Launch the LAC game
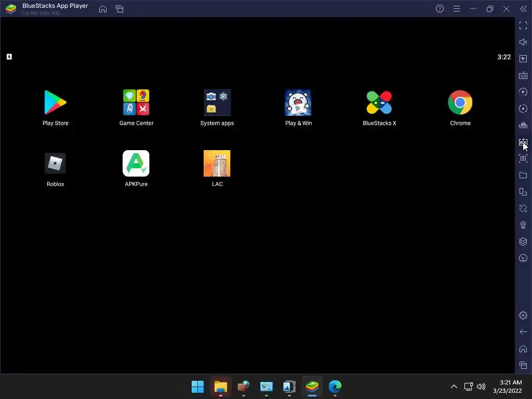Screen dimensions: 532x399 [217, 163]
